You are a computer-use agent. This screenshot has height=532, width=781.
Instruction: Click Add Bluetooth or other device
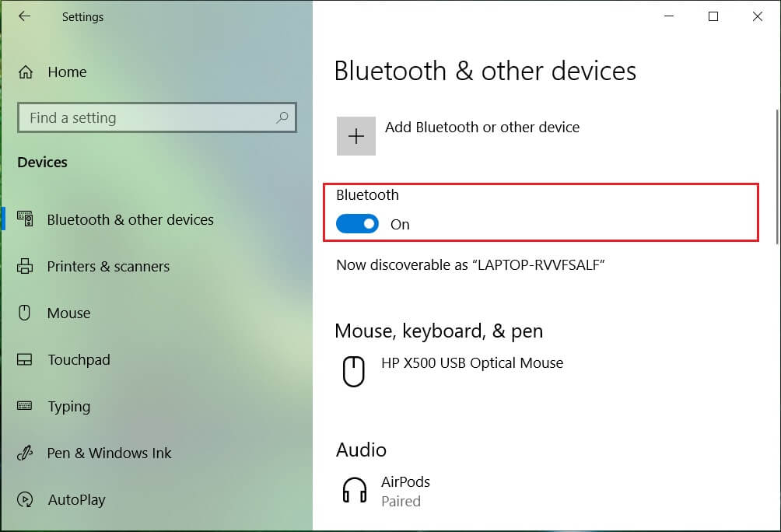pos(482,128)
